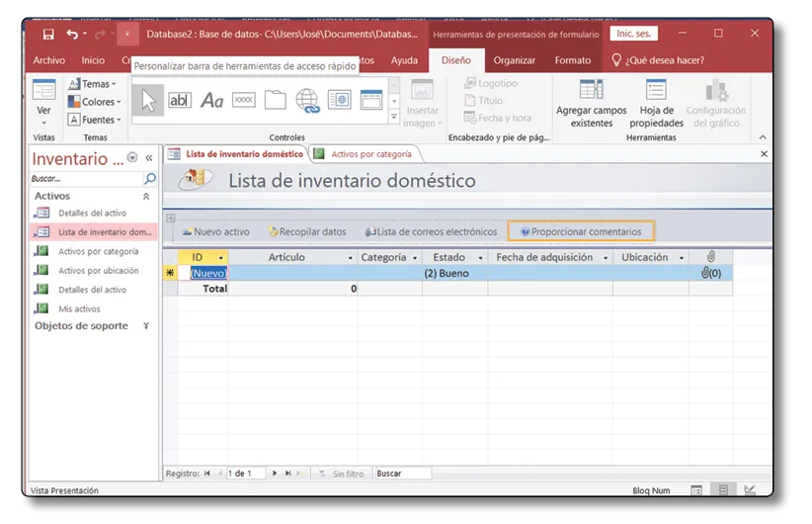
Task: Click the Buscar field in record navigator
Action: (x=401, y=474)
